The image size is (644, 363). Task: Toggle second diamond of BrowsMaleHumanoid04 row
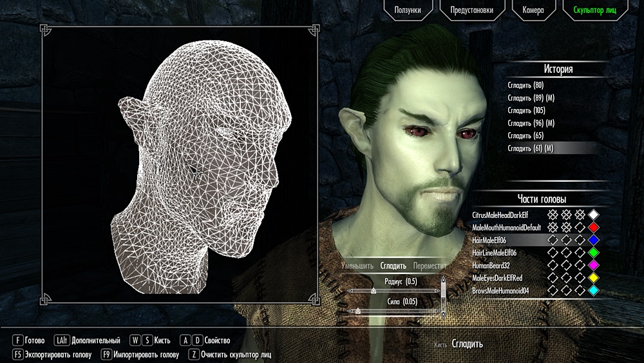click(566, 291)
